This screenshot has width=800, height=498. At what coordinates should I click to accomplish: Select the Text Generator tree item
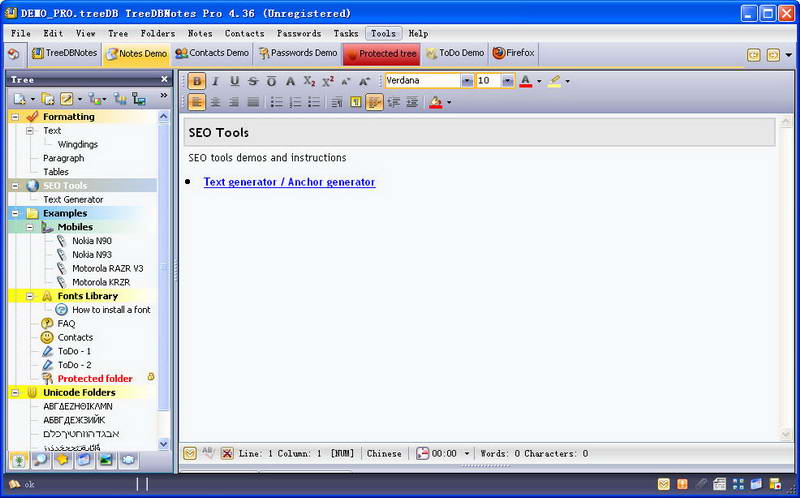coord(73,200)
